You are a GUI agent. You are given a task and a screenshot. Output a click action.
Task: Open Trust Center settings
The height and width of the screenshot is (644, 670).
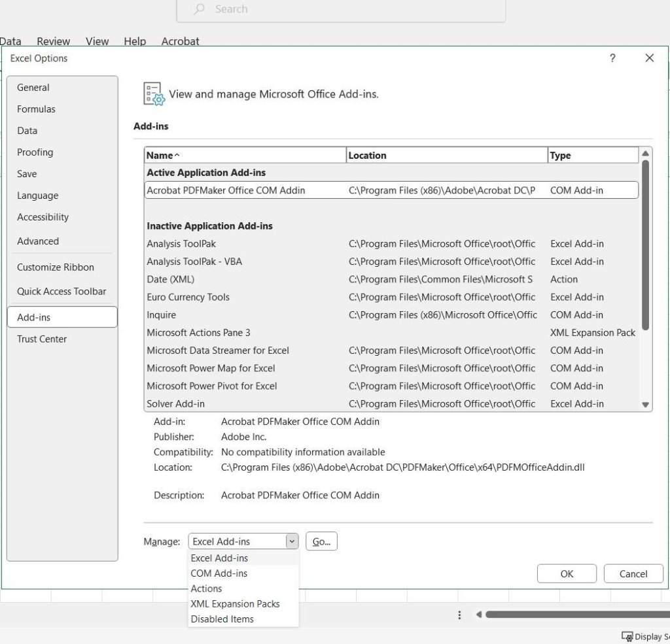coord(62,339)
